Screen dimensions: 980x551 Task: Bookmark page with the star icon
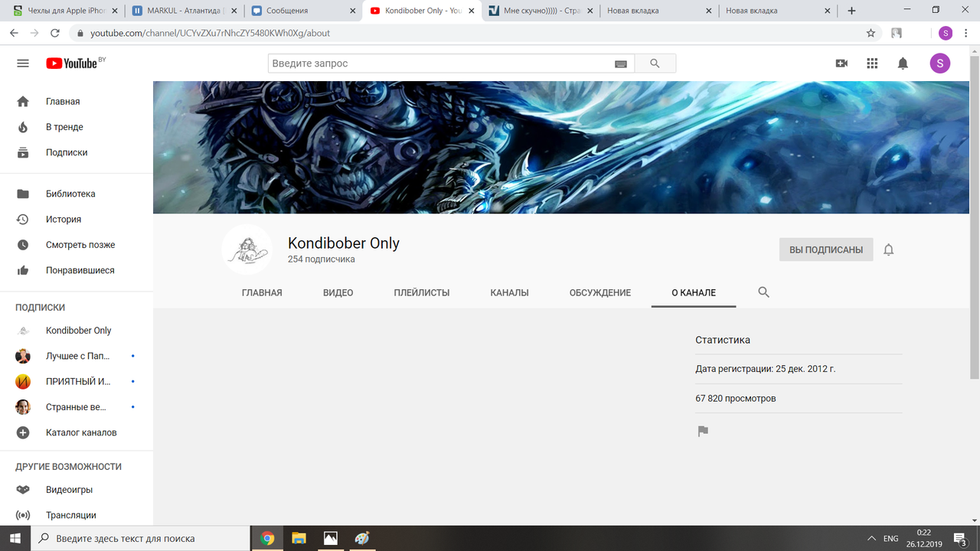click(x=871, y=33)
